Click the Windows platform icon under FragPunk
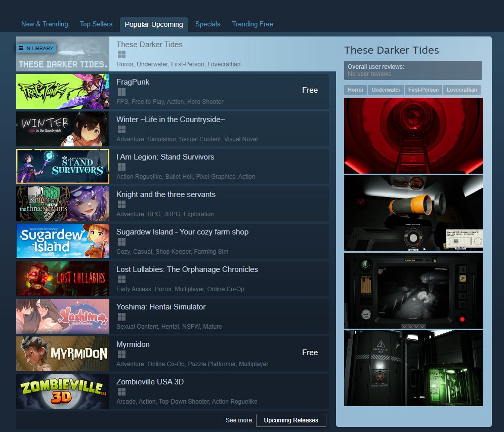Viewport: 504px width, 432px height. (121, 92)
